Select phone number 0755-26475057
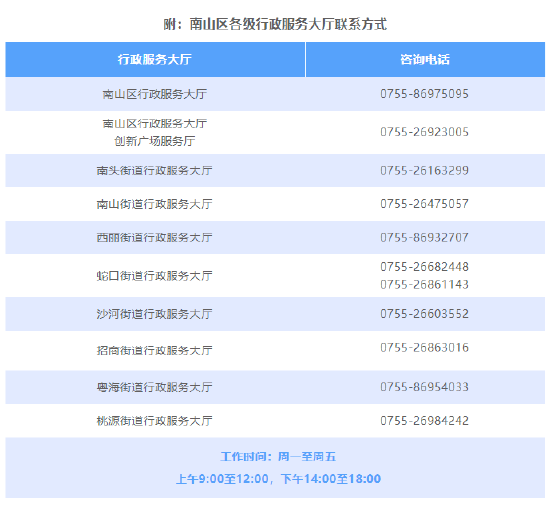Screen dimensions: 550x506 click(x=425, y=204)
